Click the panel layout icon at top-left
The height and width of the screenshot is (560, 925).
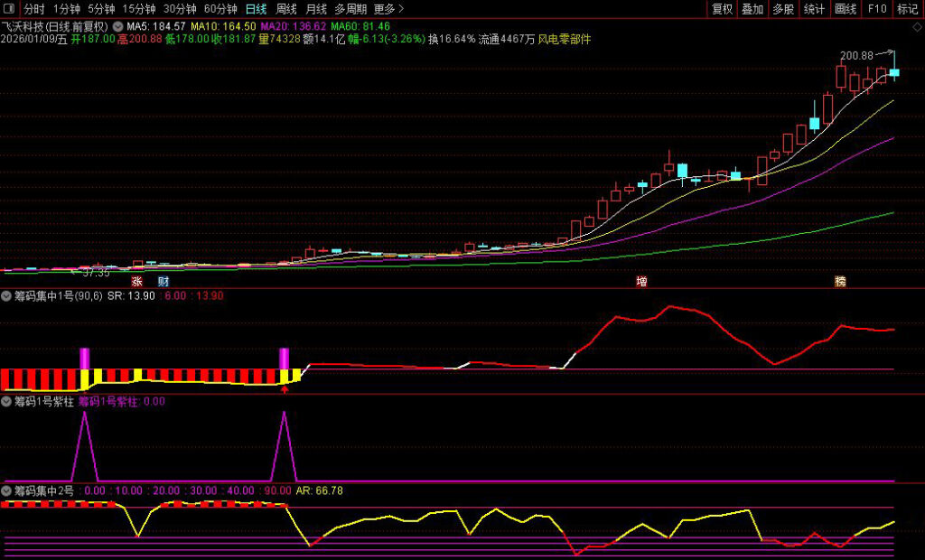point(10,9)
